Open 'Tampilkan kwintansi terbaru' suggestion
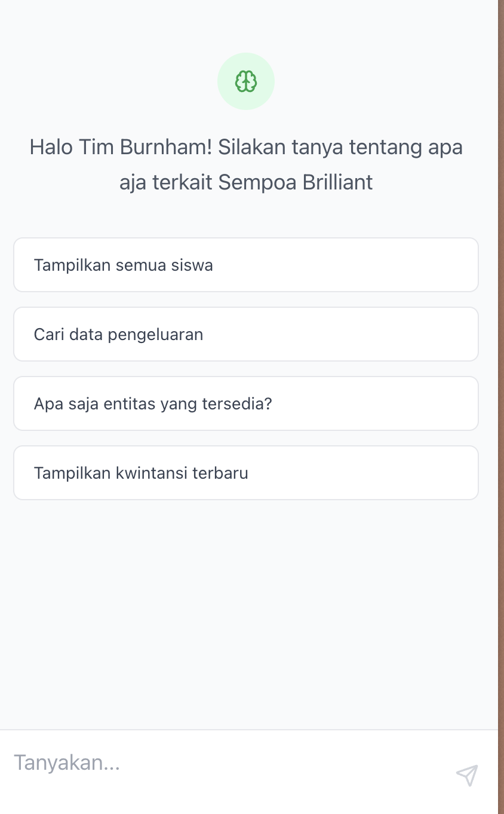Viewport: 504px width, 814px height. pyautogui.click(x=245, y=473)
